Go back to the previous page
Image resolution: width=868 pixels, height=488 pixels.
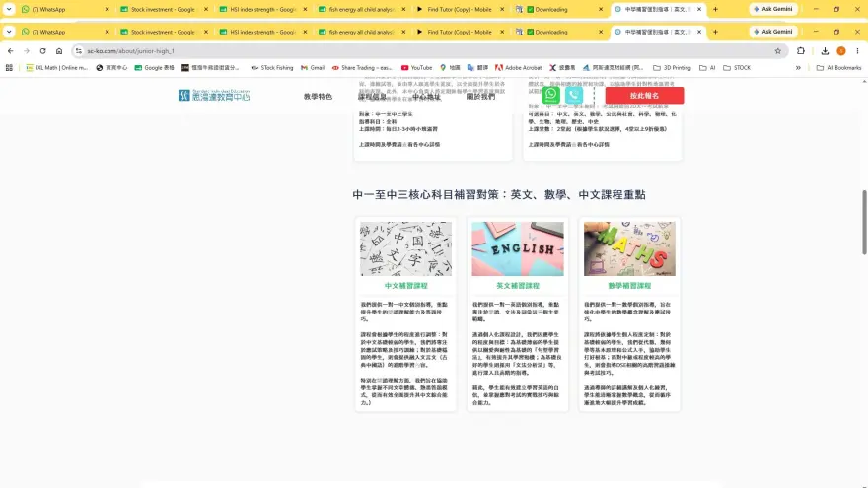11,51
